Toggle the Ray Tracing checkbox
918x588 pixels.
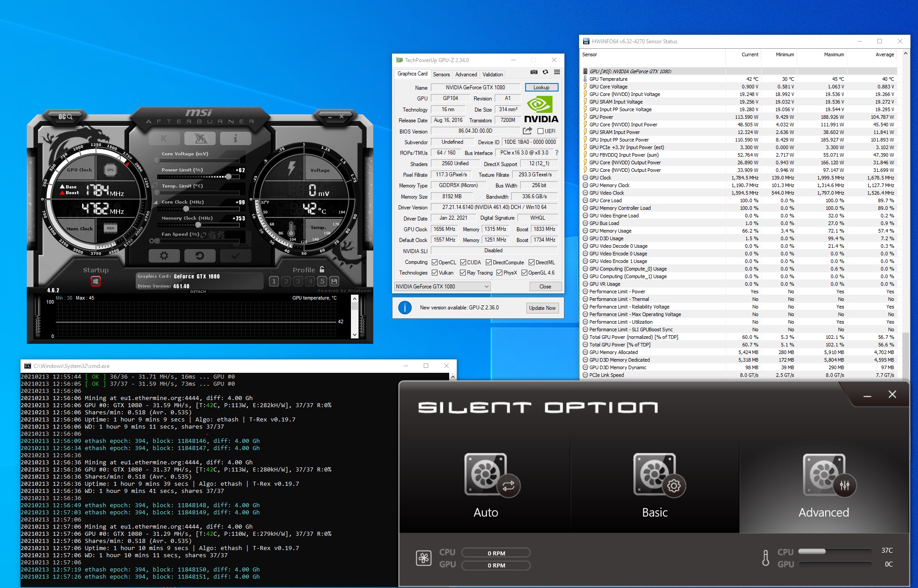(463, 273)
